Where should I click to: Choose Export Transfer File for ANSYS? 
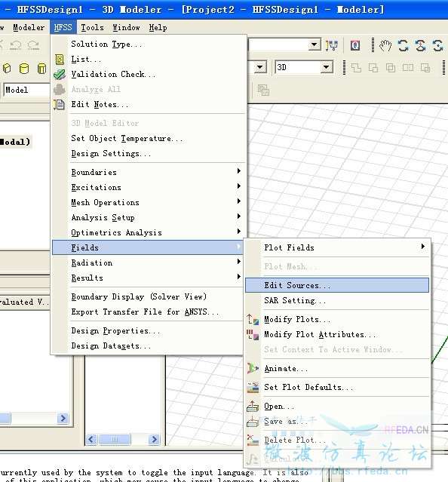[148, 312]
